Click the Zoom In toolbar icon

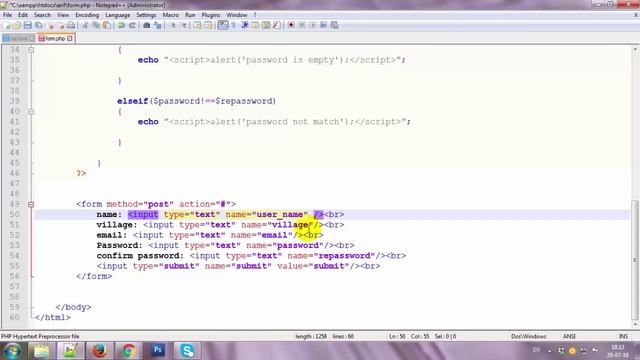pos(173,25)
